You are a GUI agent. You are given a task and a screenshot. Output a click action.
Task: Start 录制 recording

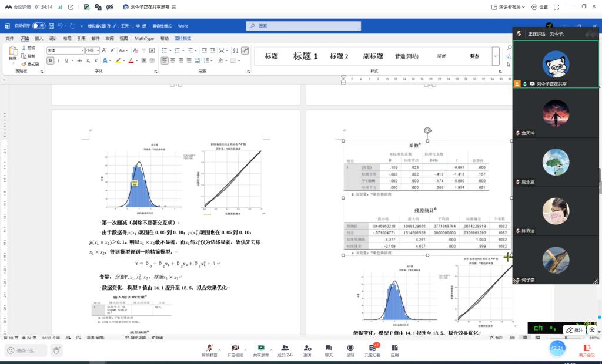tap(350, 350)
